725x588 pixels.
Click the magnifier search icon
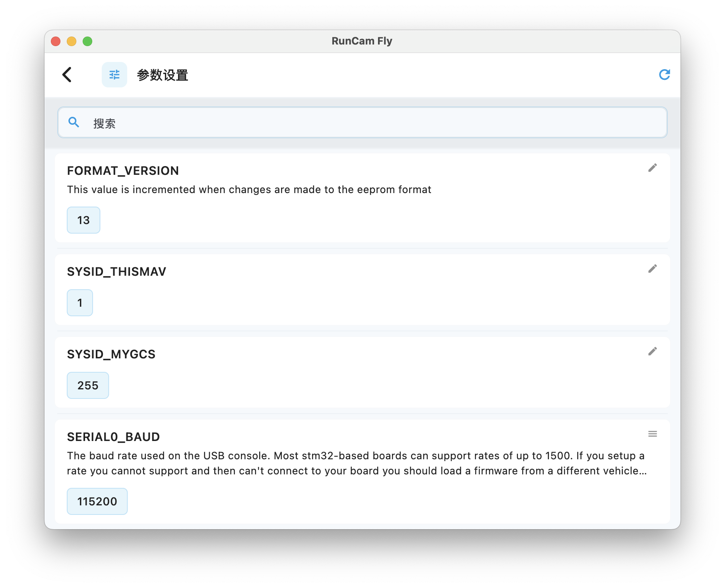(74, 122)
